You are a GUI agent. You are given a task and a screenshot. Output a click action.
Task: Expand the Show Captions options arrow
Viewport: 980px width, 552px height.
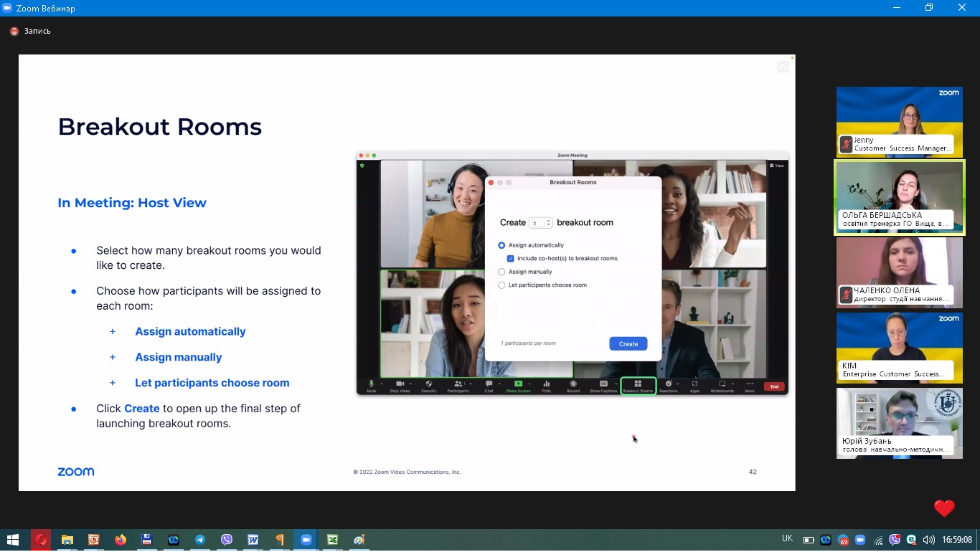coord(616,384)
